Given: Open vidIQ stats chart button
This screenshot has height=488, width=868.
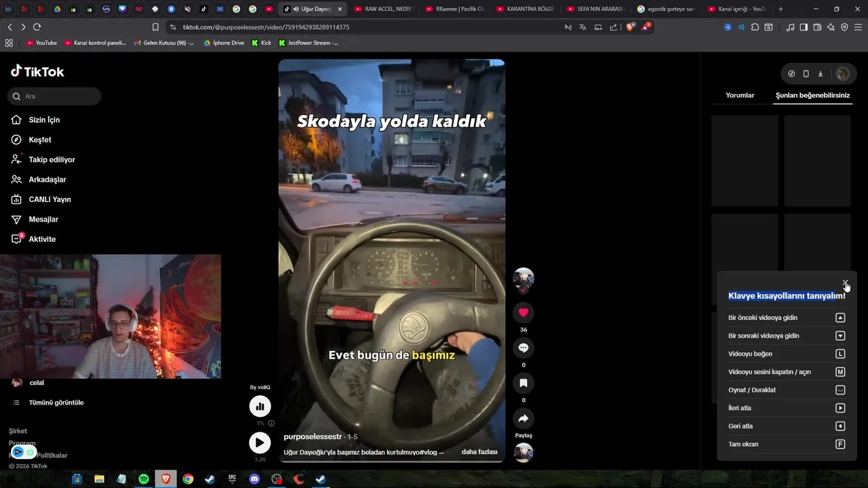Looking at the screenshot, I should click(x=260, y=406).
